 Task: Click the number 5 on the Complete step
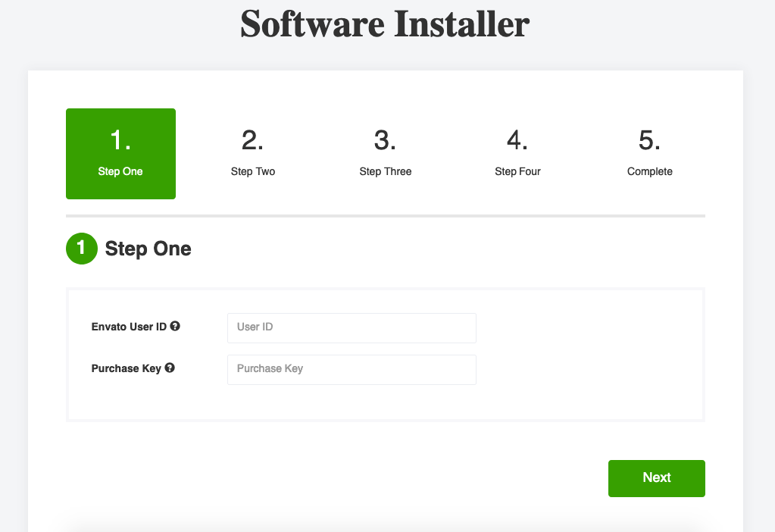(649, 139)
